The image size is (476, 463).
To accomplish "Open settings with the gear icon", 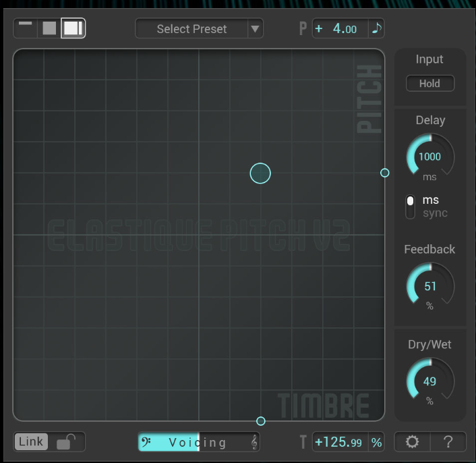I will click(x=412, y=441).
